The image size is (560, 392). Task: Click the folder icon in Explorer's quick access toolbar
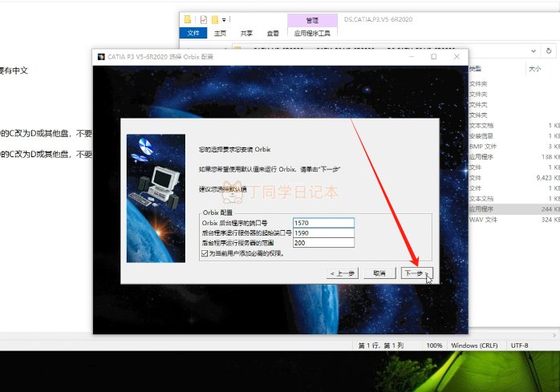click(x=188, y=19)
